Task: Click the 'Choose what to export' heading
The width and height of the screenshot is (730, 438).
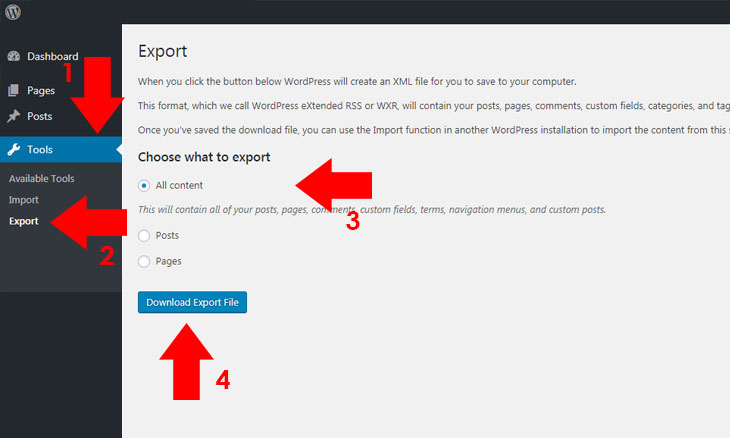Action: pyautogui.click(x=204, y=157)
